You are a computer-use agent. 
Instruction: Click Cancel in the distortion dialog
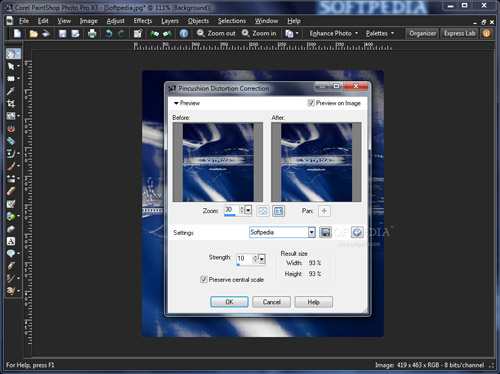point(271,302)
